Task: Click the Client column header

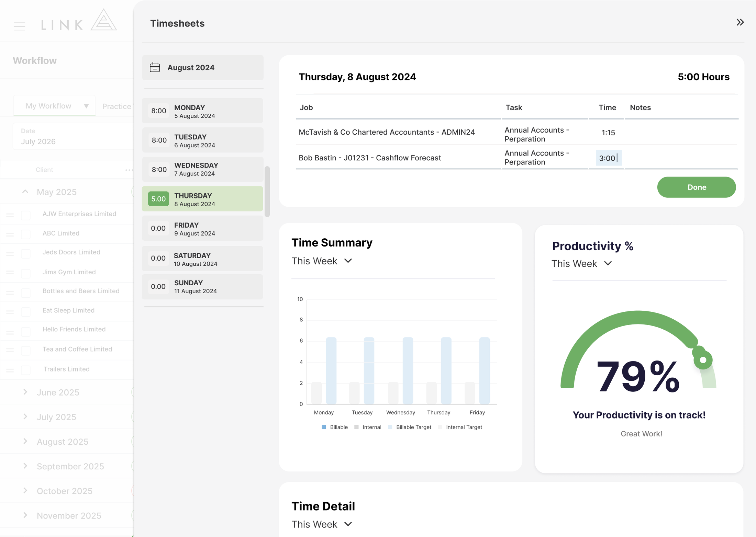Action: 44,170
